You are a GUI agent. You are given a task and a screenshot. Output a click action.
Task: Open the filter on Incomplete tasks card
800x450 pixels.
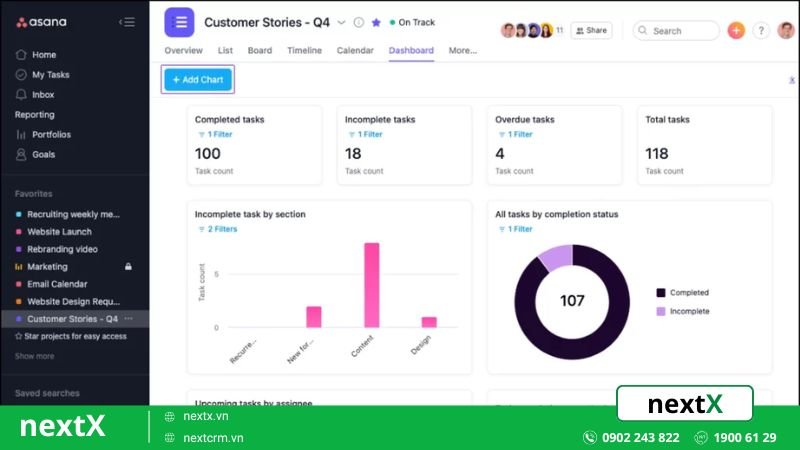(x=365, y=134)
